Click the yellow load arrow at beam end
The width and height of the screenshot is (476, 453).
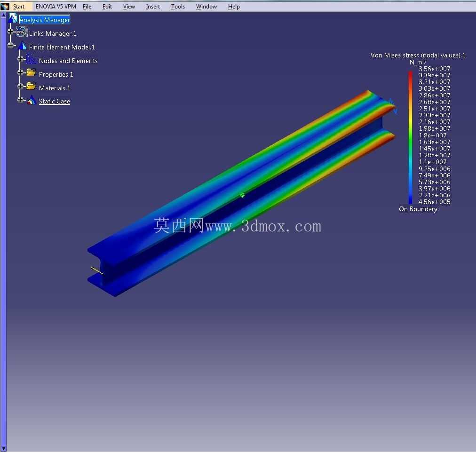[x=97, y=270]
